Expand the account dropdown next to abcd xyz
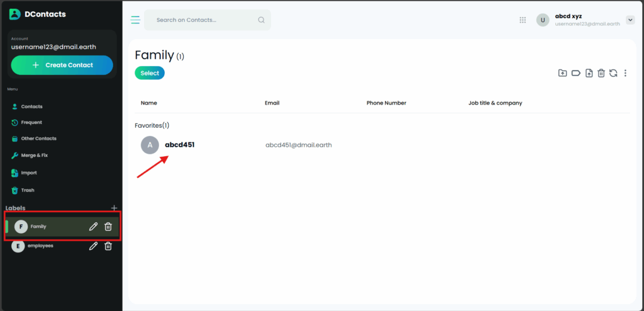 pyautogui.click(x=630, y=20)
